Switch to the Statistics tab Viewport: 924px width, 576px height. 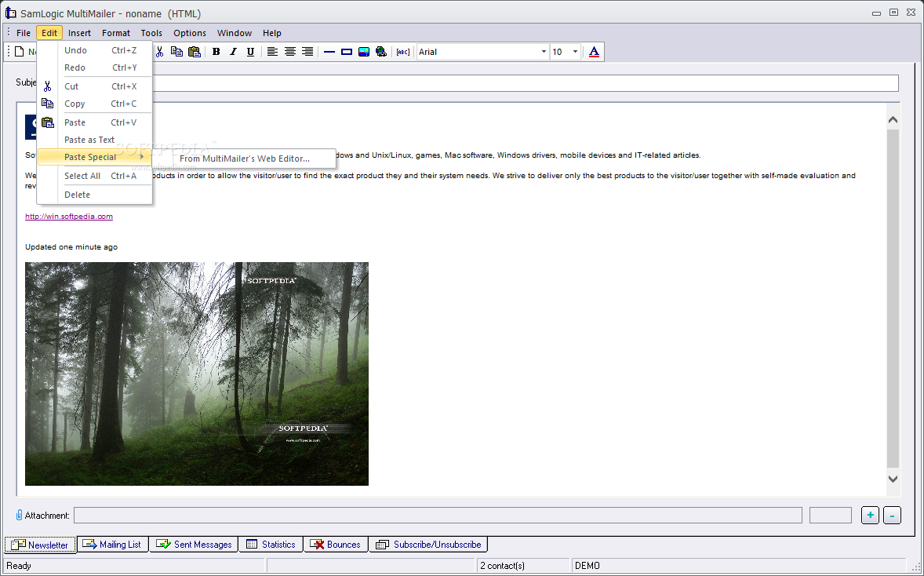(271, 545)
